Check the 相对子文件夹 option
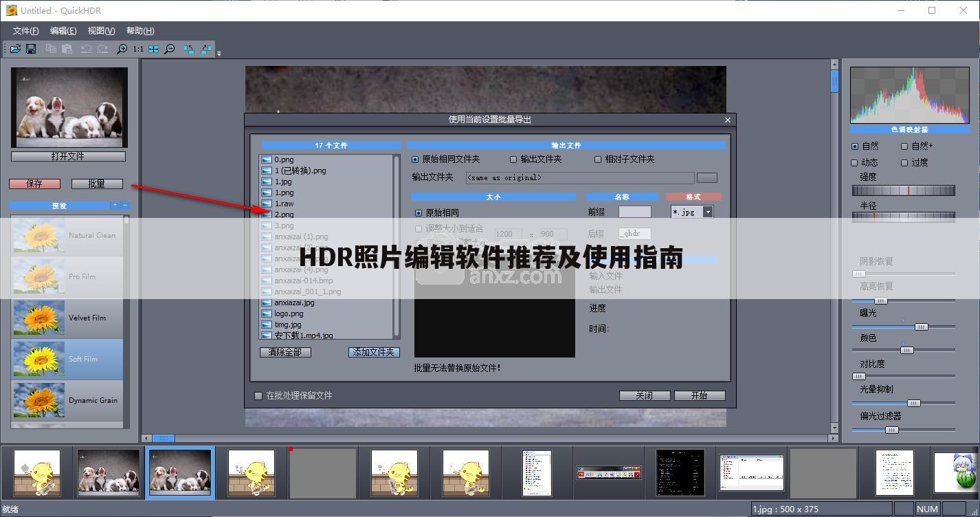The height and width of the screenshot is (517, 980). click(598, 159)
